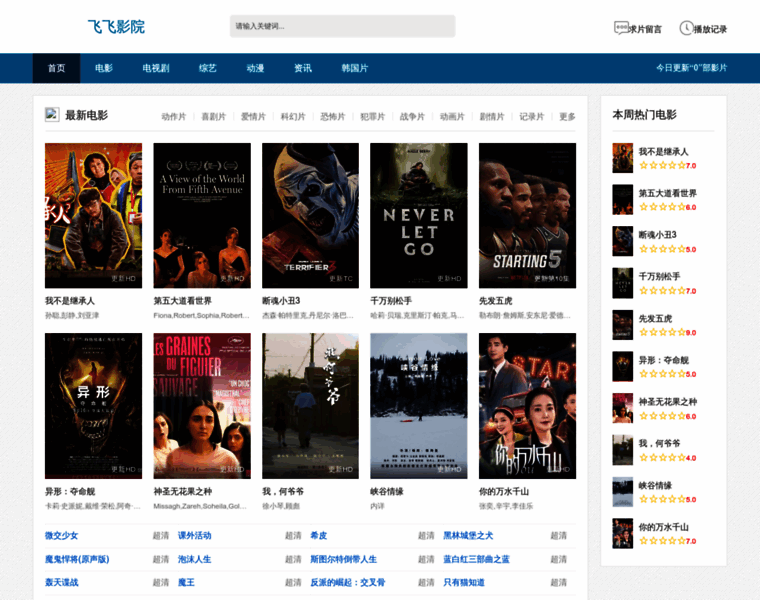Open the 斯图尔特倒带人生 list link
Viewport: 760px width, 600px height.
344,559
